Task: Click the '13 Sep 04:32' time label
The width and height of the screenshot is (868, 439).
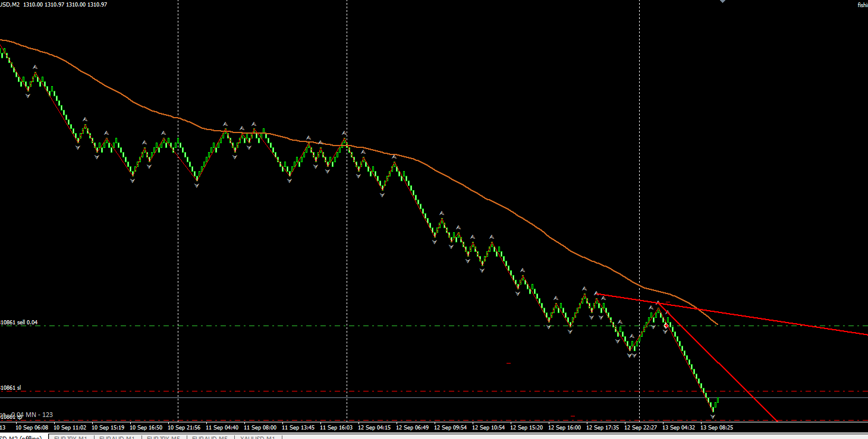Action: tap(679, 427)
